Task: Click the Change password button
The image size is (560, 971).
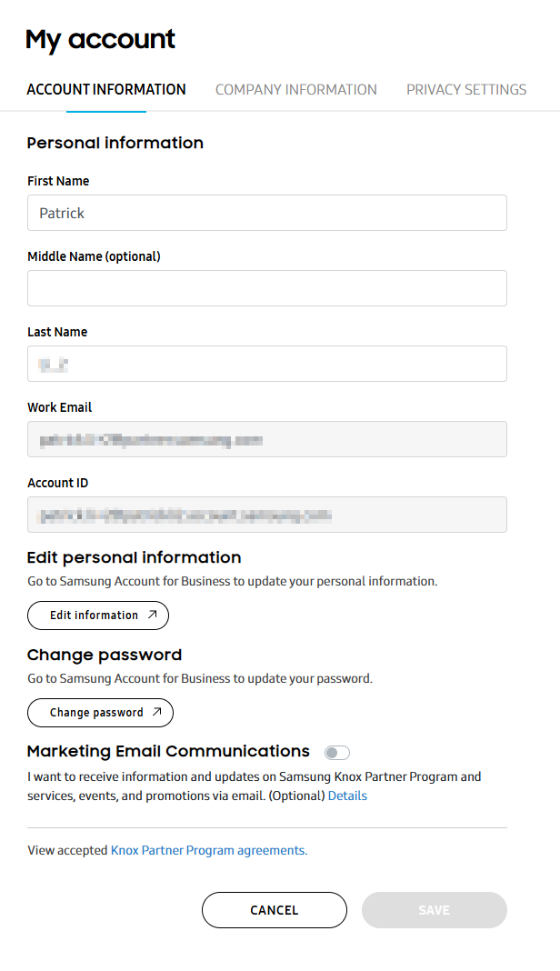Action: click(x=100, y=712)
